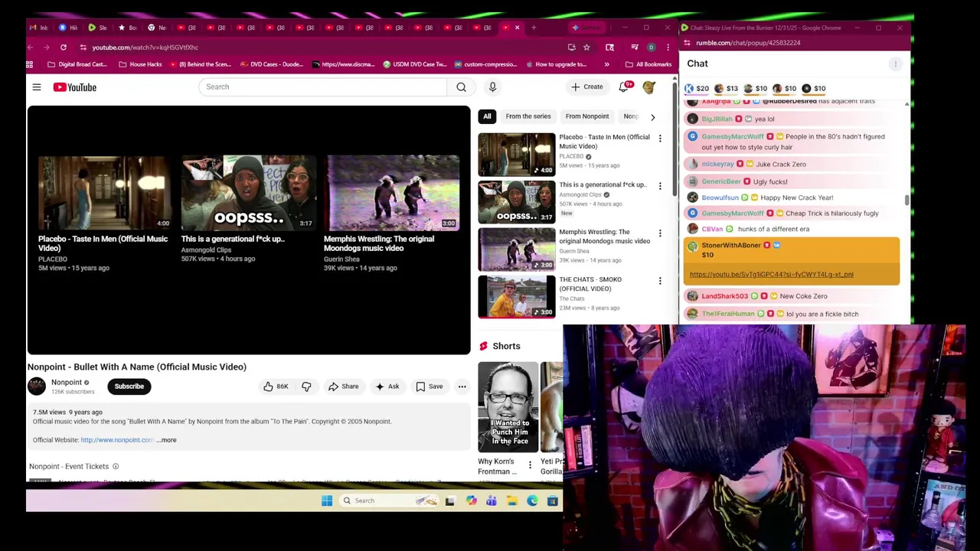Screen dimensions: 980x551
Task: Open THE CHATS SMOKO sidebar thumbnail
Action: [517, 297]
